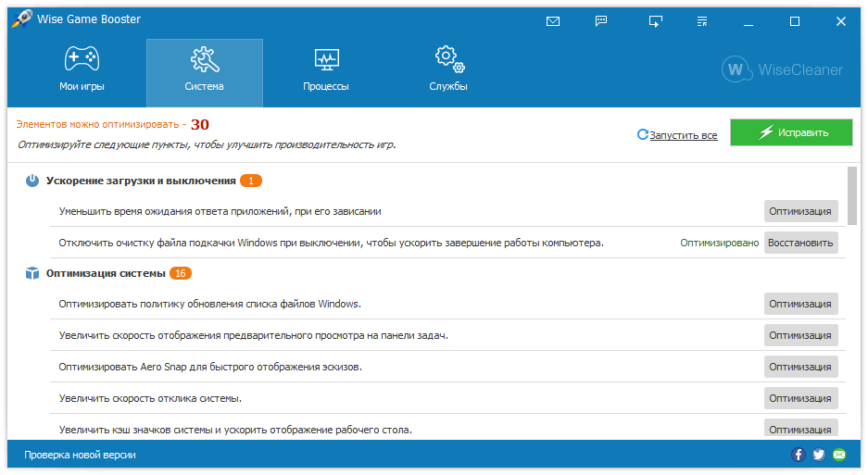Optimize the Aero Snap item
868x475 pixels.
point(800,367)
